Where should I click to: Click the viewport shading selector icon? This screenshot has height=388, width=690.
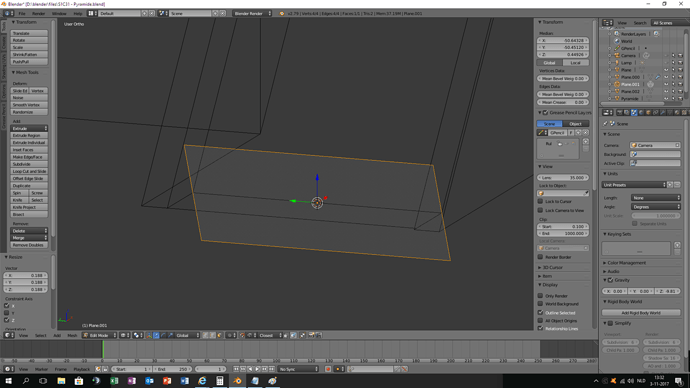pyautogui.click(x=125, y=335)
